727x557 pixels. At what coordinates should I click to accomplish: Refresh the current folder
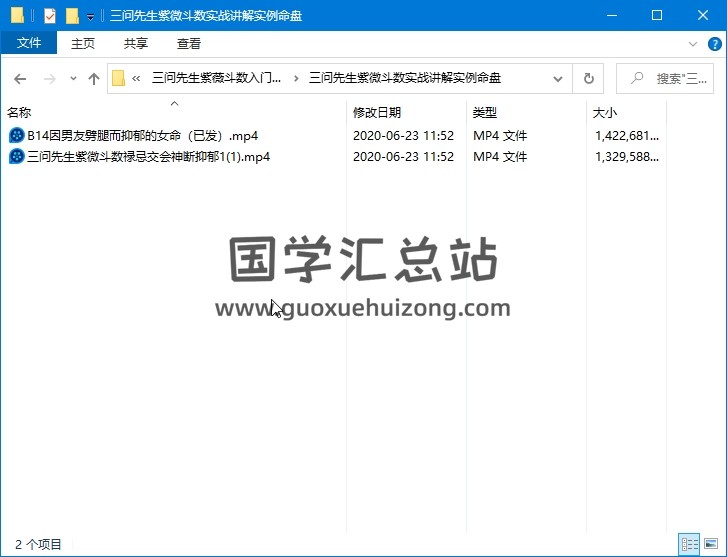588,78
